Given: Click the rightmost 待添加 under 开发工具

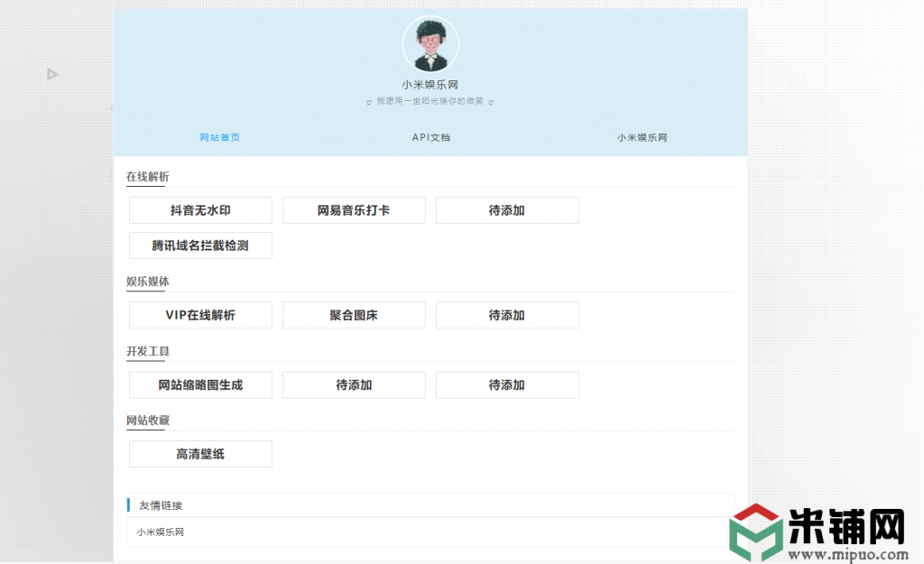Looking at the screenshot, I should [507, 384].
